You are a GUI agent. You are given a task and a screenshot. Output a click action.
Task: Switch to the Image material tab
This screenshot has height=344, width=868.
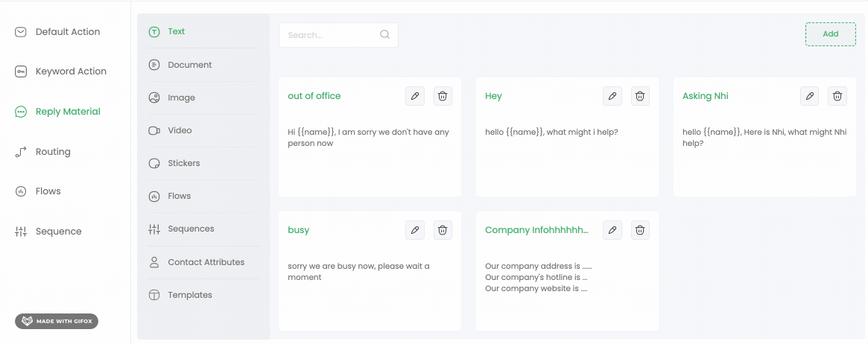(x=203, y=98)
